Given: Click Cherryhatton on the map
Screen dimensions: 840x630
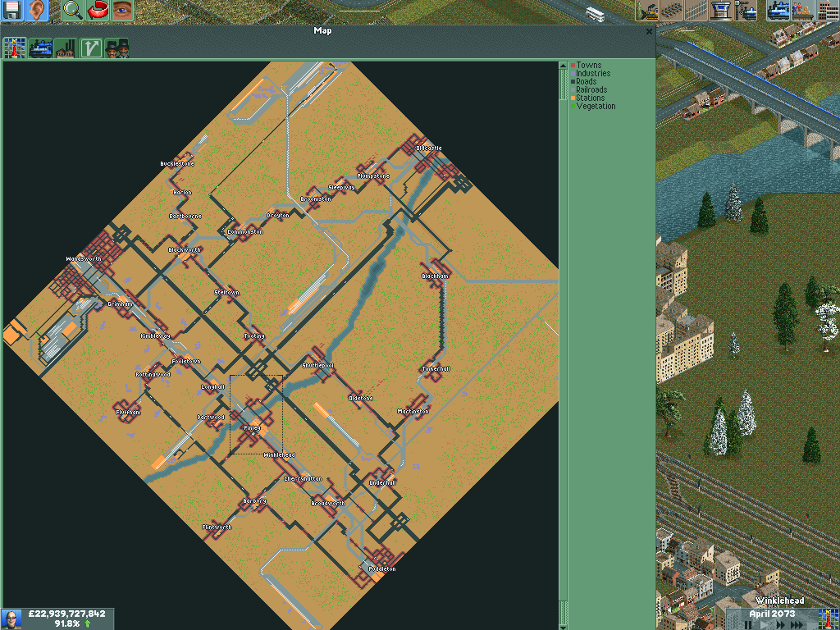Looking at the screenshot, I should pos(304,479).
